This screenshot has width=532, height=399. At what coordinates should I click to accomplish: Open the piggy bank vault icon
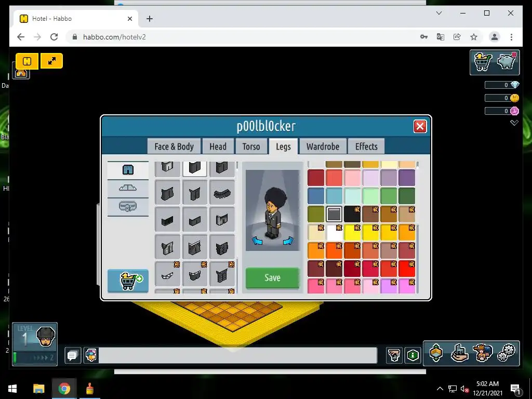pyautogui.click(x=507, y=62)
